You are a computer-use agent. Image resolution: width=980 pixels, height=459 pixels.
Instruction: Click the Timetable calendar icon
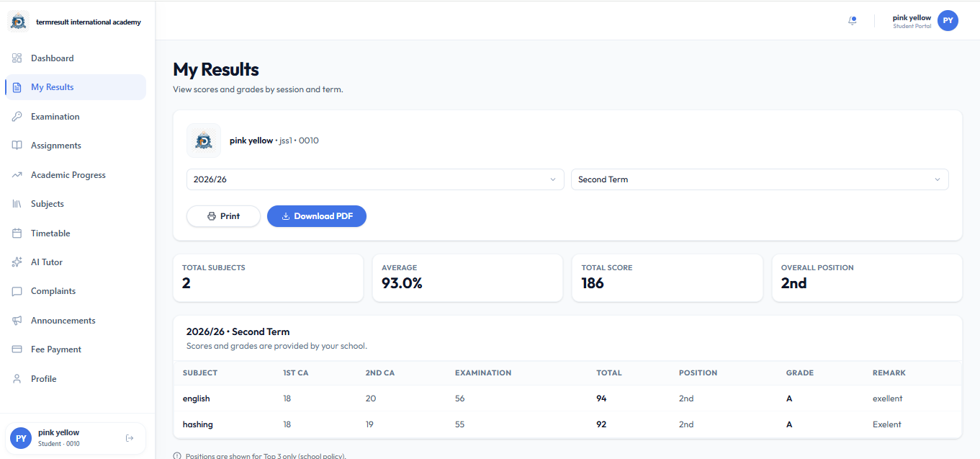point(17,233)
